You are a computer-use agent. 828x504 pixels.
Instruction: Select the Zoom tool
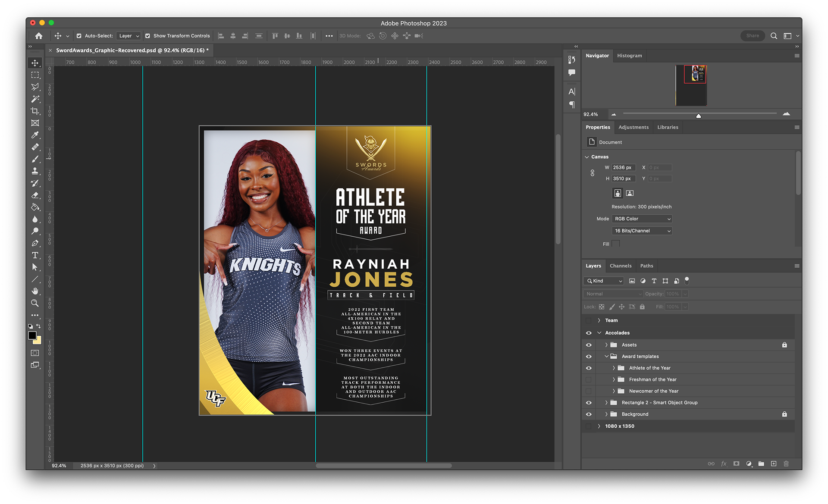tap(35, 303)
